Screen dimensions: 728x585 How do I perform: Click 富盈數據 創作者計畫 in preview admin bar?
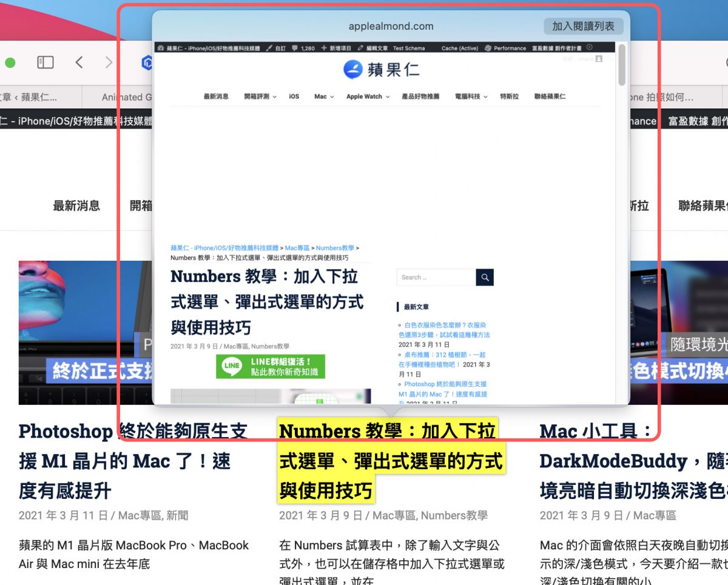coord(556,48)
